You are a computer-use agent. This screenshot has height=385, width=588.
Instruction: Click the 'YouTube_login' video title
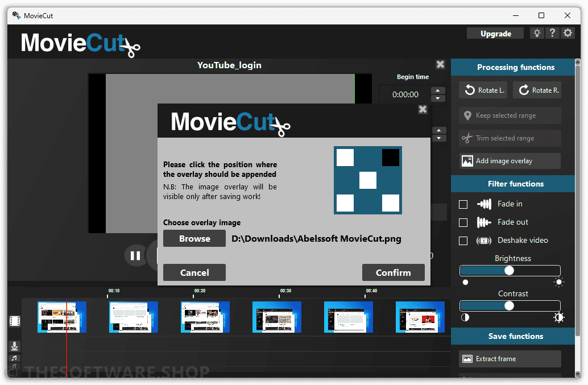click(229, 65)
